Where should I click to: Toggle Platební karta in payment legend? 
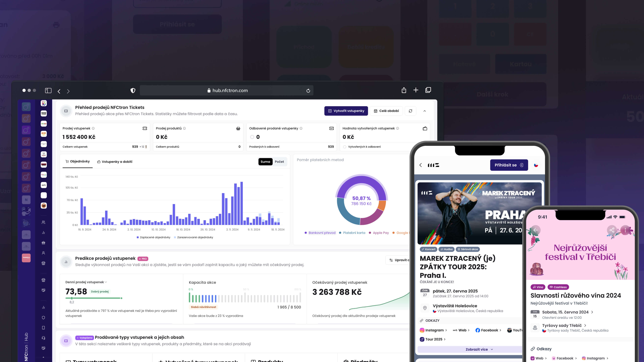(352, 233)
